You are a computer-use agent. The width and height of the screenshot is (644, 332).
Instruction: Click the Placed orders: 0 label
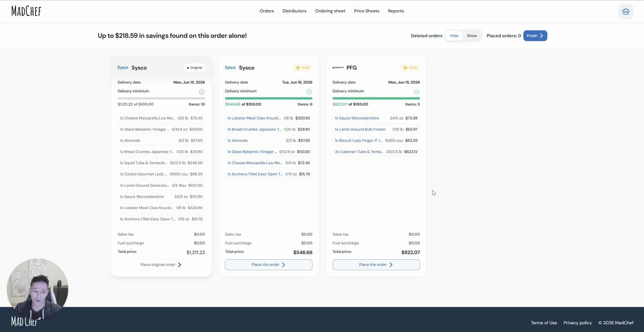[503, 36]
